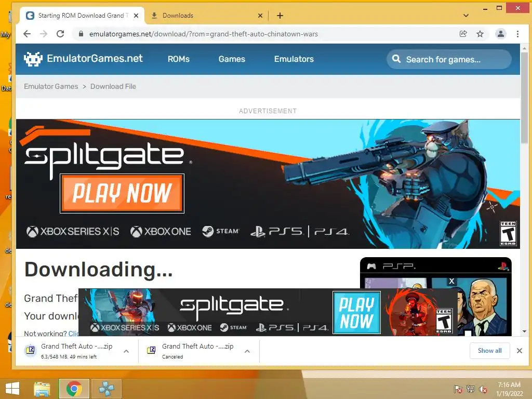
Task: Reload the current page
Action: pyautogui.click(x=60, y=34)
